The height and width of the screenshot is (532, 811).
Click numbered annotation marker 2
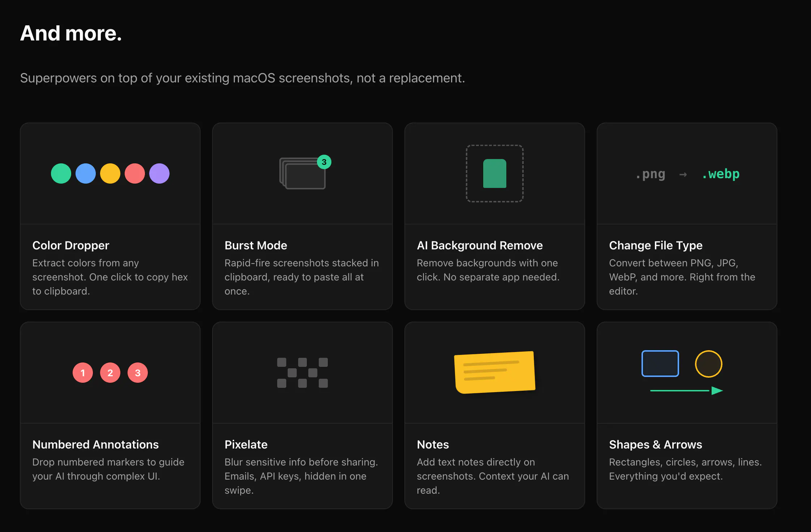point(110,373)
